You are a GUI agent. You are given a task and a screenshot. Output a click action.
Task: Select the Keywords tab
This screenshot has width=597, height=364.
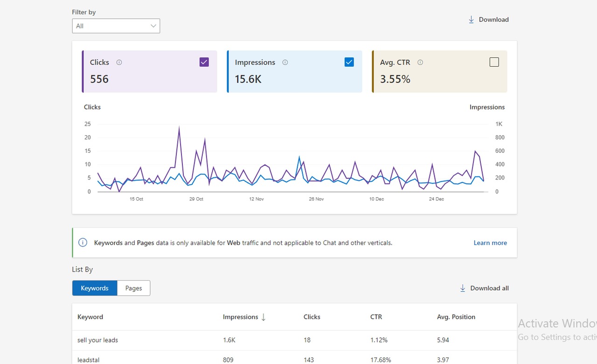click(95, 288)
